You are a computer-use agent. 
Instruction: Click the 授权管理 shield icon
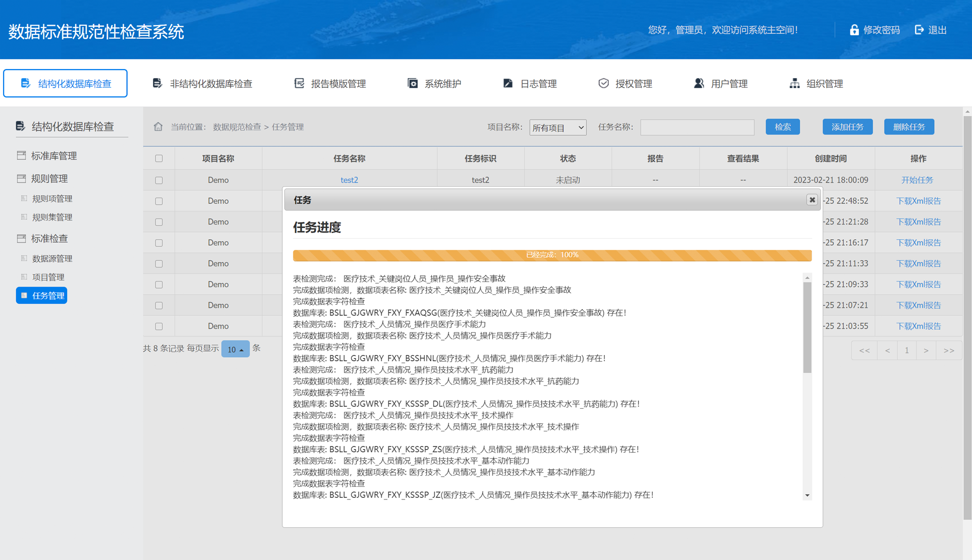[603, 83]
